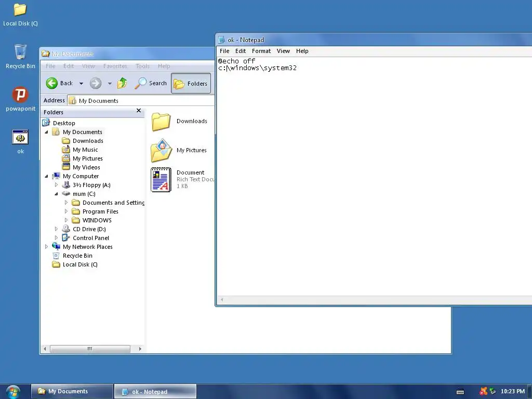Close the Folders pane with X
The height and width of the screenshot is (399, 532).
[138, 111]
